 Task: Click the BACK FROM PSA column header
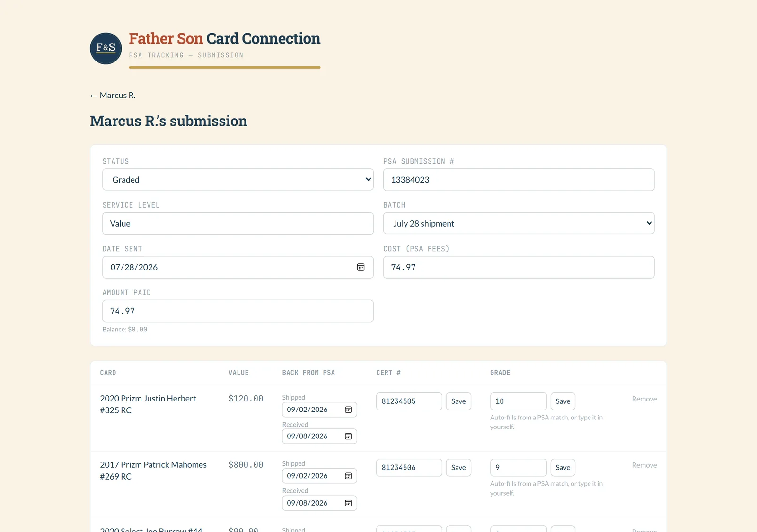tap(308, 373)
